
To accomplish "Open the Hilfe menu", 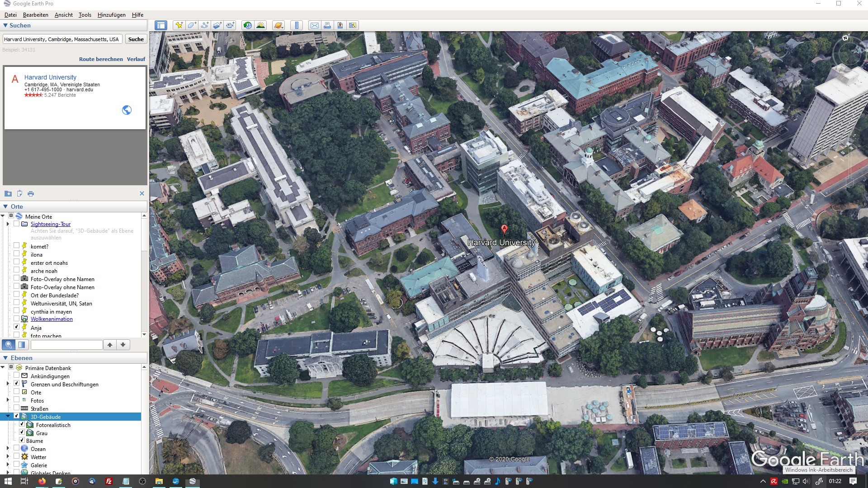I will click(x=137, y=15).
